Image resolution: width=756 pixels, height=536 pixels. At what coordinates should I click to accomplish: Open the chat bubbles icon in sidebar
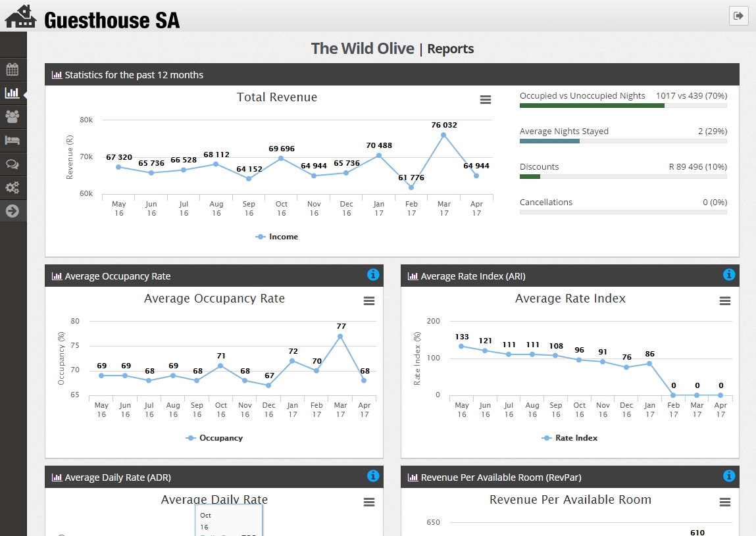pyautogui.click(x=13, y=164)
